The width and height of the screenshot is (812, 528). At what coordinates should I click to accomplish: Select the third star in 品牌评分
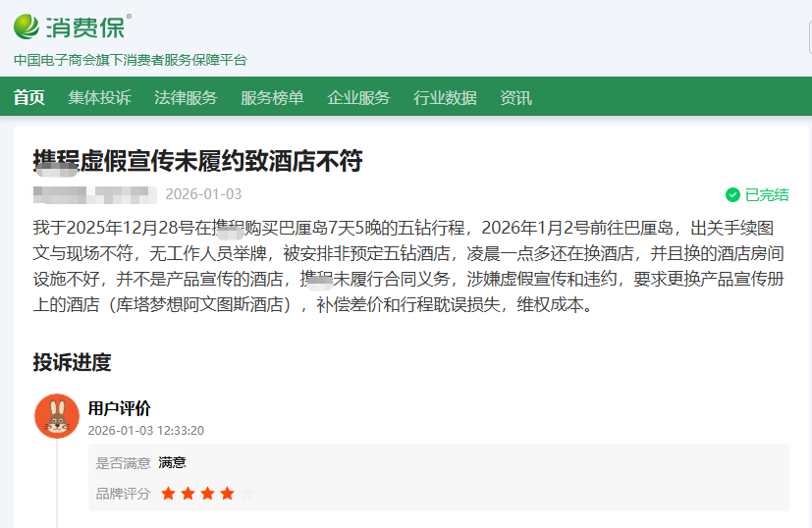coord(207,494)
